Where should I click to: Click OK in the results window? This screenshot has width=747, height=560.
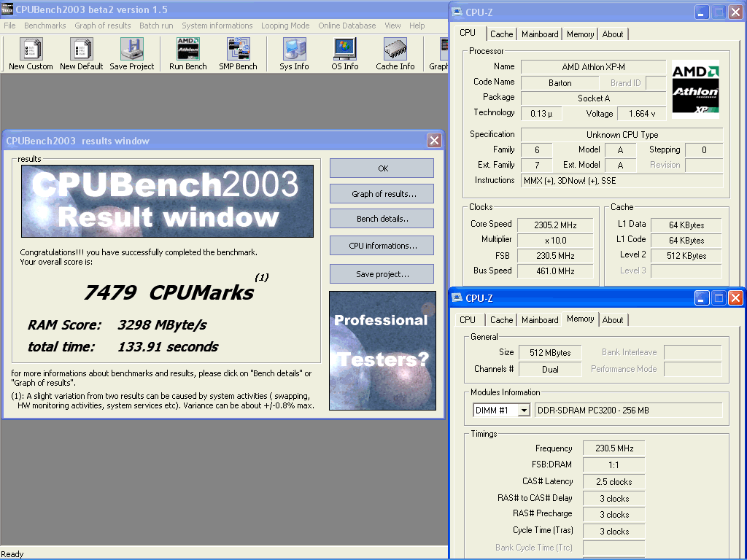tap(382, 168)
